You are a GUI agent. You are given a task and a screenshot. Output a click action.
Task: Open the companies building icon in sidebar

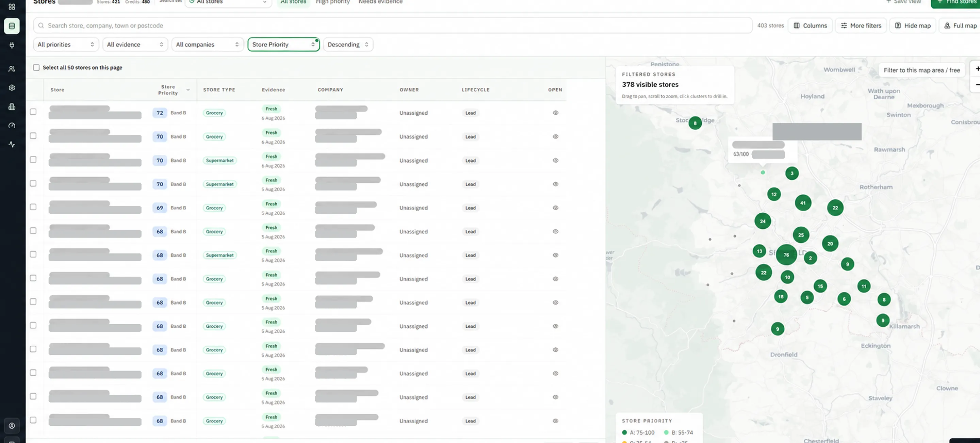click(x=12, y=107)
